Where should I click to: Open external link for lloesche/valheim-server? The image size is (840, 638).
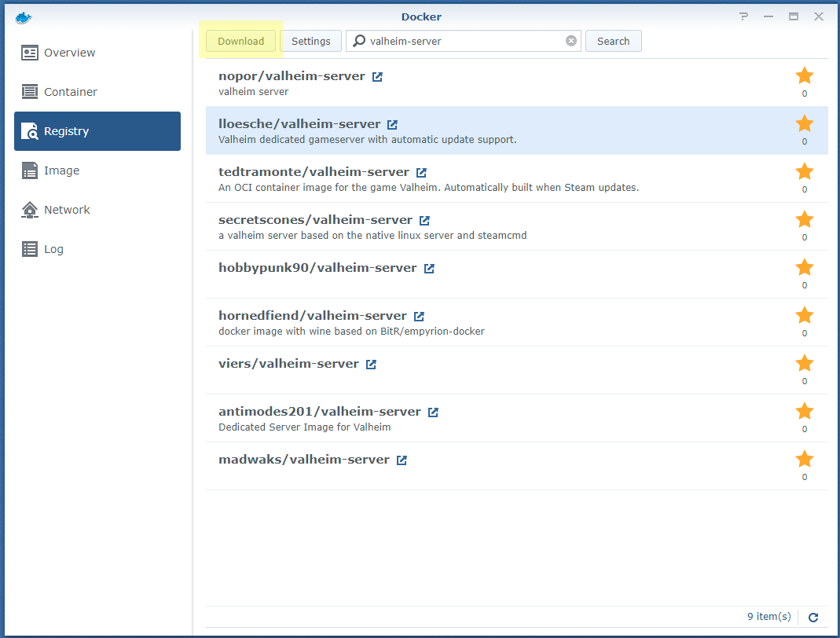[x=392, y=124]
